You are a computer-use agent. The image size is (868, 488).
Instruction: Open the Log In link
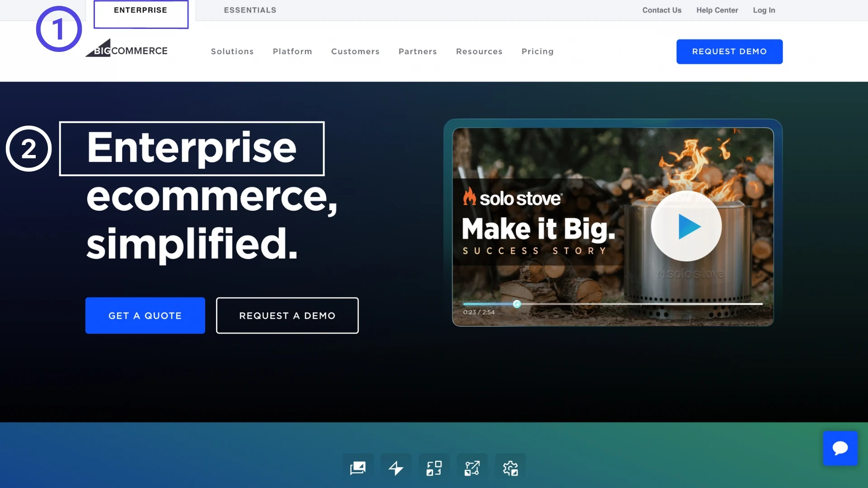point(764,10)
